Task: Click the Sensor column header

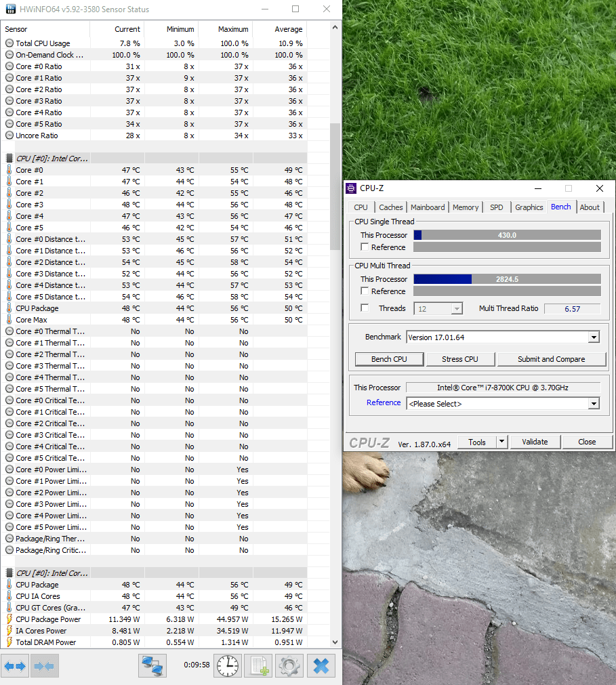Action: pyautogui.click(x=45, y=29)
